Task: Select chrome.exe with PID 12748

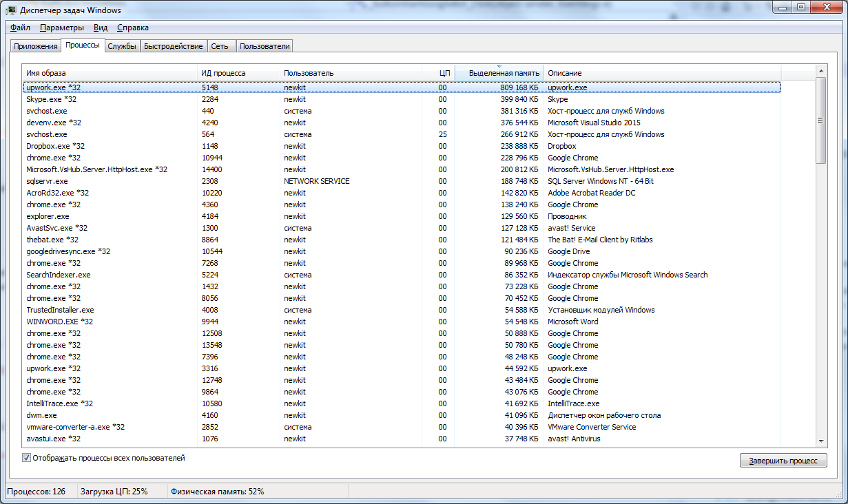Action: point(402,380)
